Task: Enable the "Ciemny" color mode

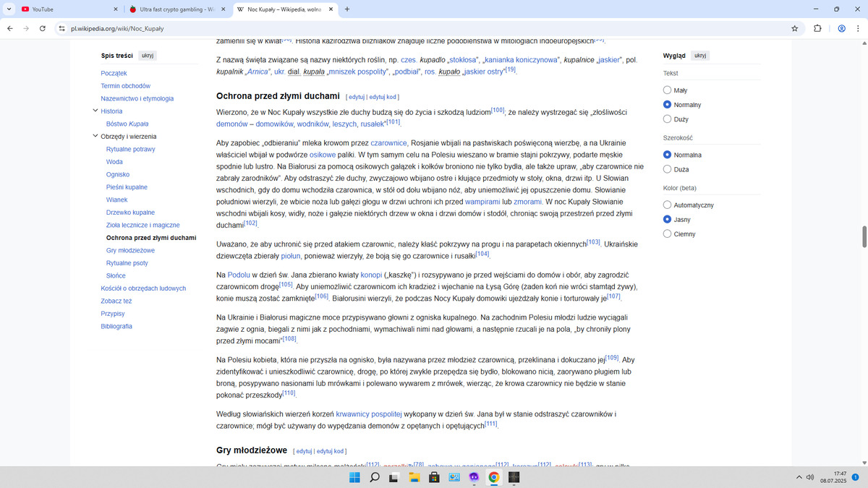Action: click(x=667, y=234)
